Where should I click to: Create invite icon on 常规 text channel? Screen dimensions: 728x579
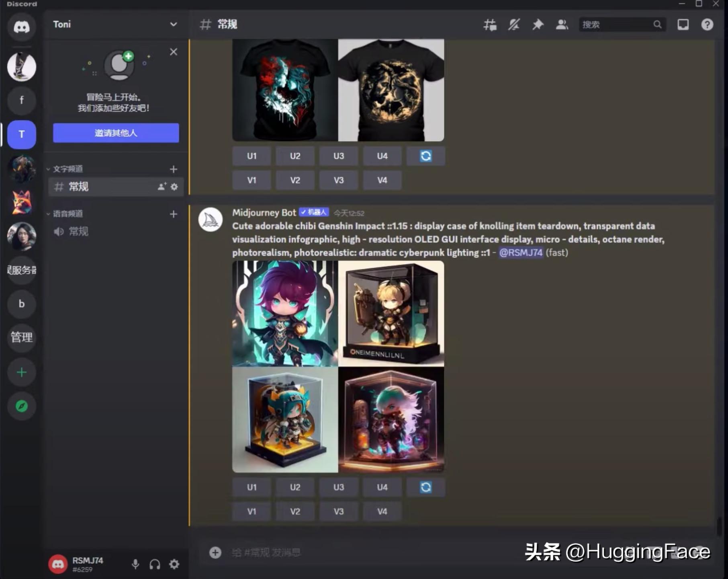162,187
